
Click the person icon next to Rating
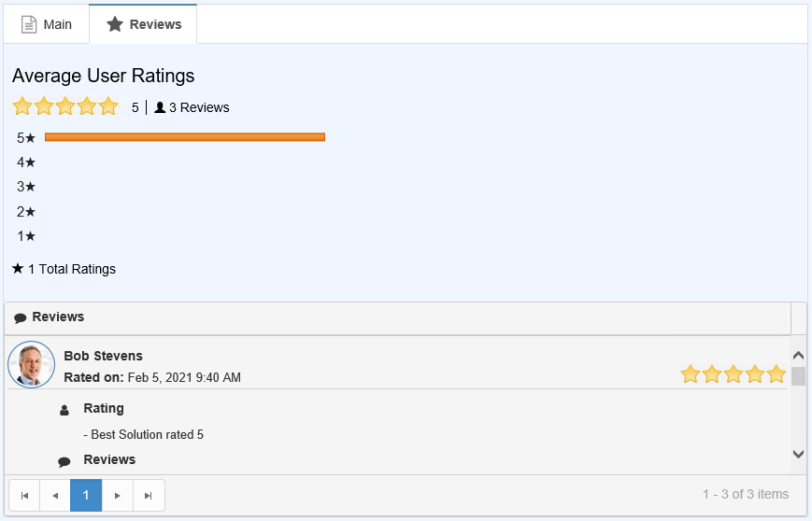pyautogui.click(x=64, y=410)
